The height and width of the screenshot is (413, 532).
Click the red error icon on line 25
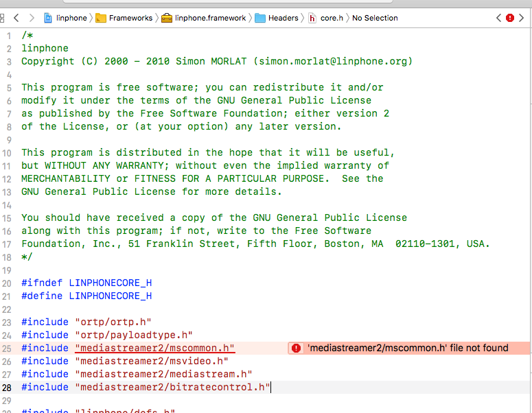[x=296, y=348]
